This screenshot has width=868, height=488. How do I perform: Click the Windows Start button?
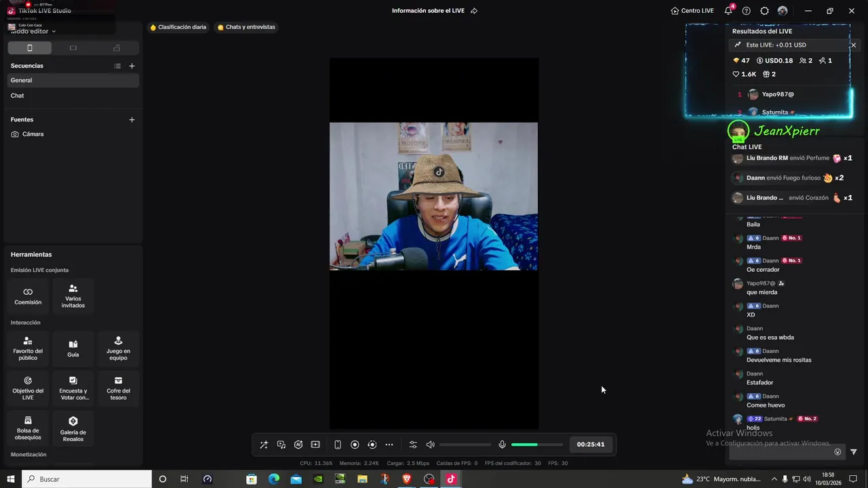coord(11,479)
